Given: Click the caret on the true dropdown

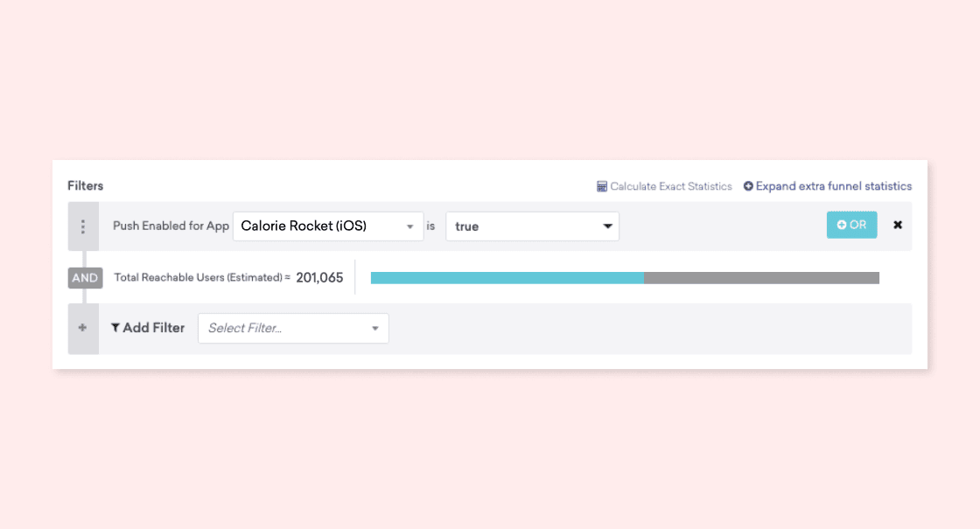Looking at the screenshot, I should (x=607, y=227).
